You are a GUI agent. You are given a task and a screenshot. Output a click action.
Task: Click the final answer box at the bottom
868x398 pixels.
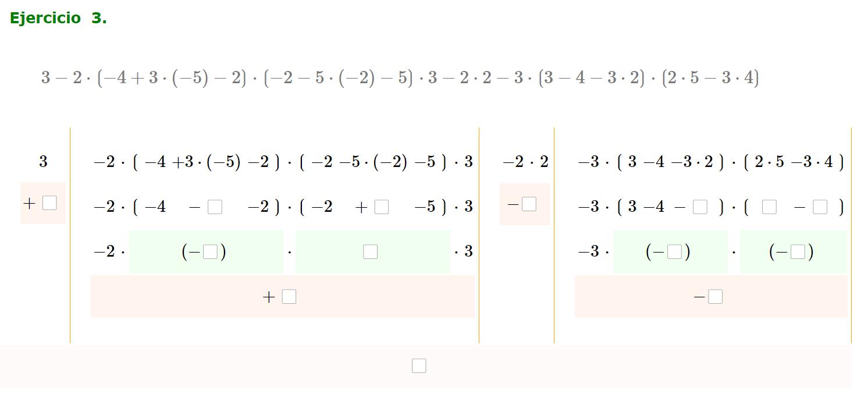tap(419, 366)
